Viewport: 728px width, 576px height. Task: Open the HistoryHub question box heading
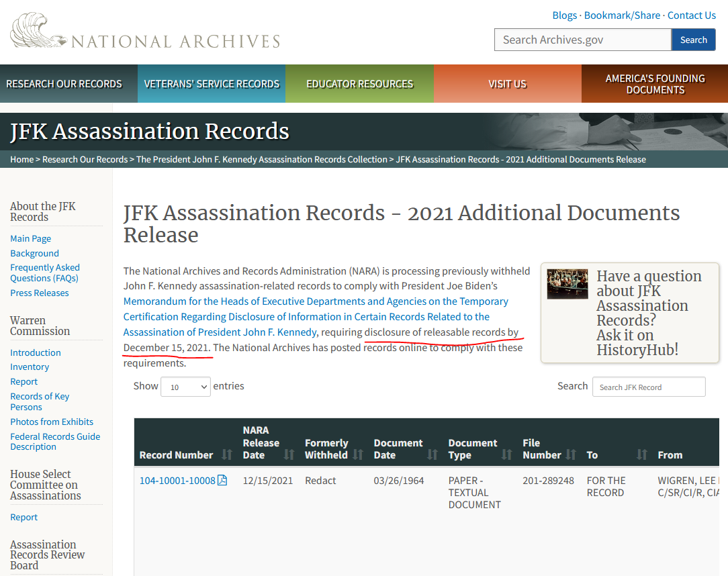click(x=649, y=312)
